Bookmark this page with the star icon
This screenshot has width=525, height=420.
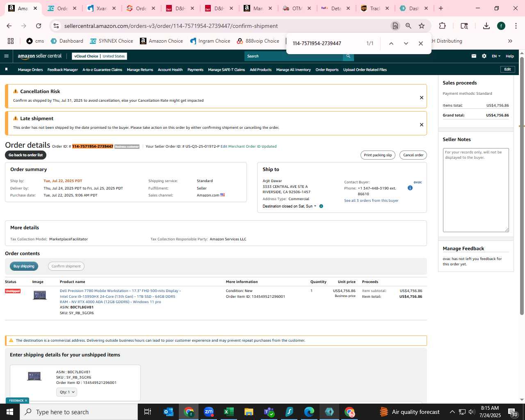coord(422,26)
